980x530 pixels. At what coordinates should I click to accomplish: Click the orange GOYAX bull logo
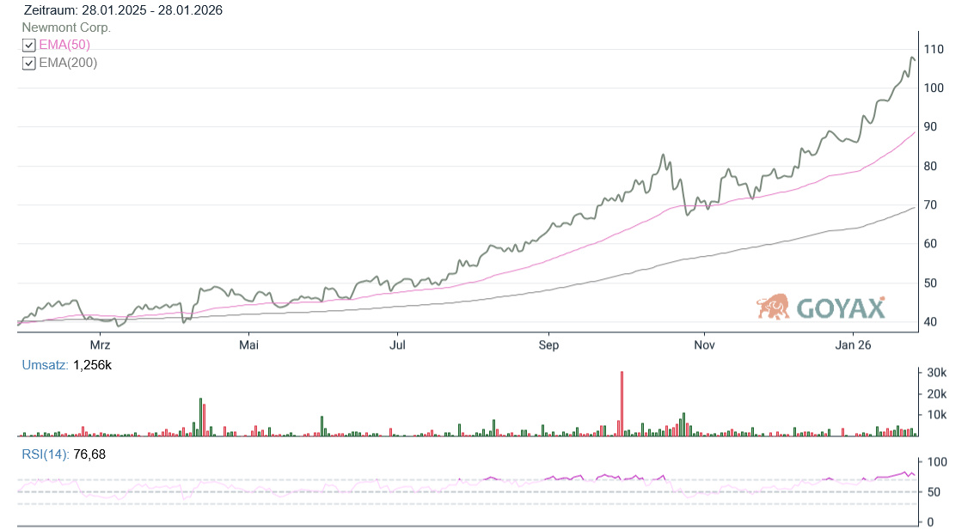point(773,307)
